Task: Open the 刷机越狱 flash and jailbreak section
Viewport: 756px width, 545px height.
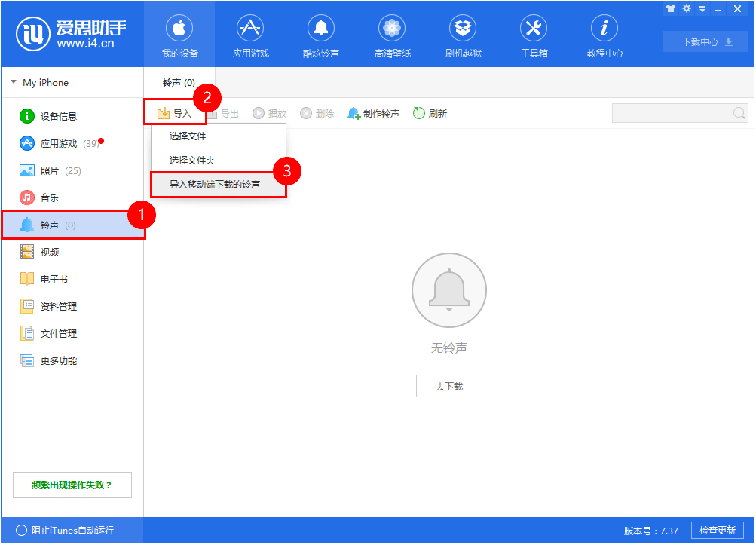Action: pos(462,35)
